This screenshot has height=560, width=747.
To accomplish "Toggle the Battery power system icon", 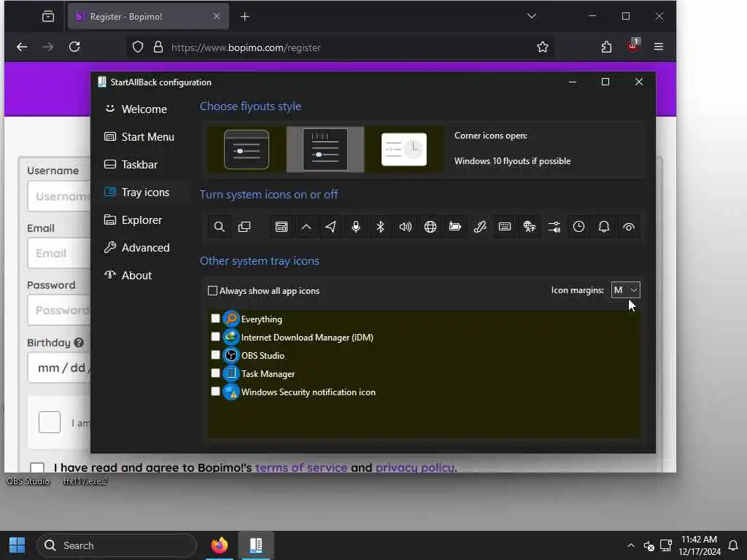I will click(455, 227).
